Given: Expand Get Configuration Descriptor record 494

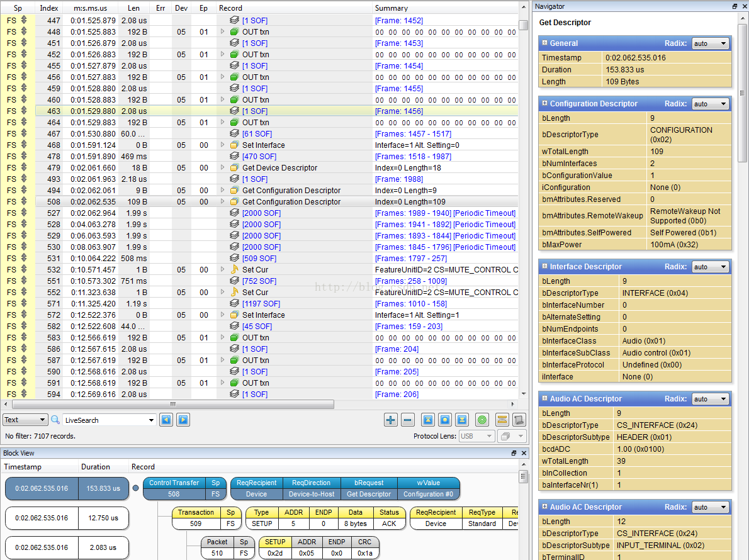Looking at the screenshot, I should [x=223, y=190].
